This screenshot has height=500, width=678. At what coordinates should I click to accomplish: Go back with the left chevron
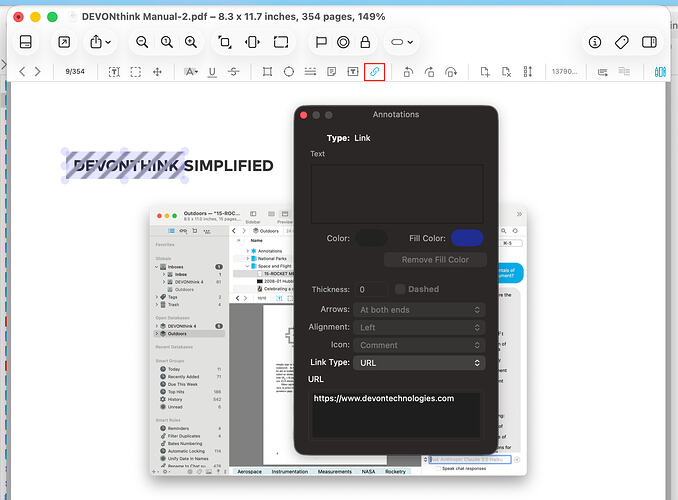coord(22,71)
